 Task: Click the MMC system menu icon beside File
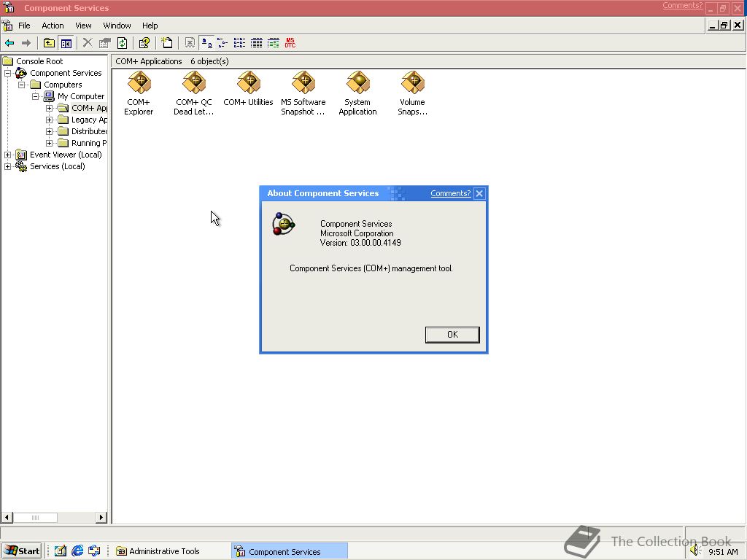point(7,26)
